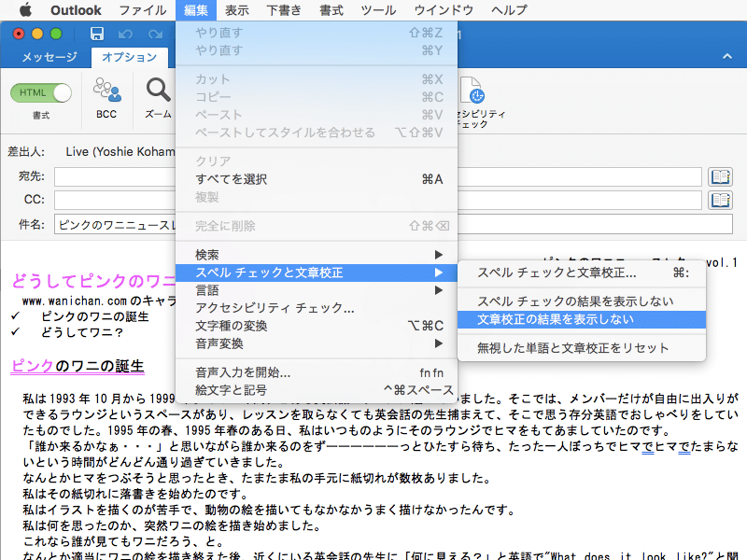This screenshot has height=560, width=747.
Task: Toggle the HTML format switch
Action: point(41,92)
